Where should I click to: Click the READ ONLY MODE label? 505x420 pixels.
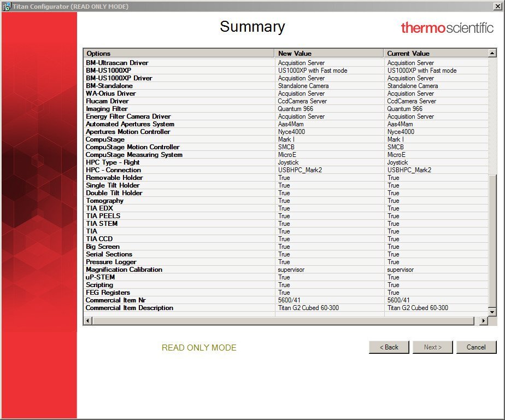click(199, 348)
